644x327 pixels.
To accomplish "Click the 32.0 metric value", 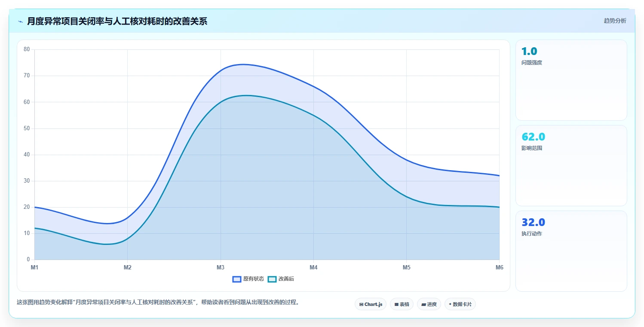I will 533,223.
